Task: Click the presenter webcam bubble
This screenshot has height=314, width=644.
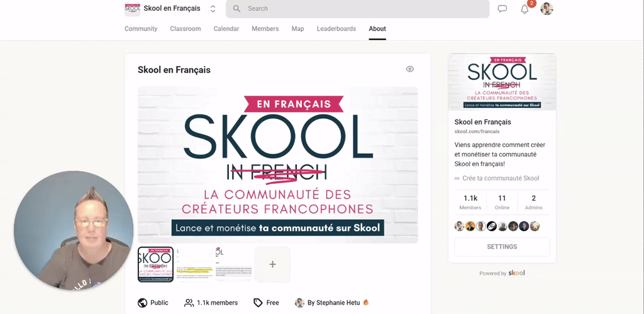Action: point(74,230)
